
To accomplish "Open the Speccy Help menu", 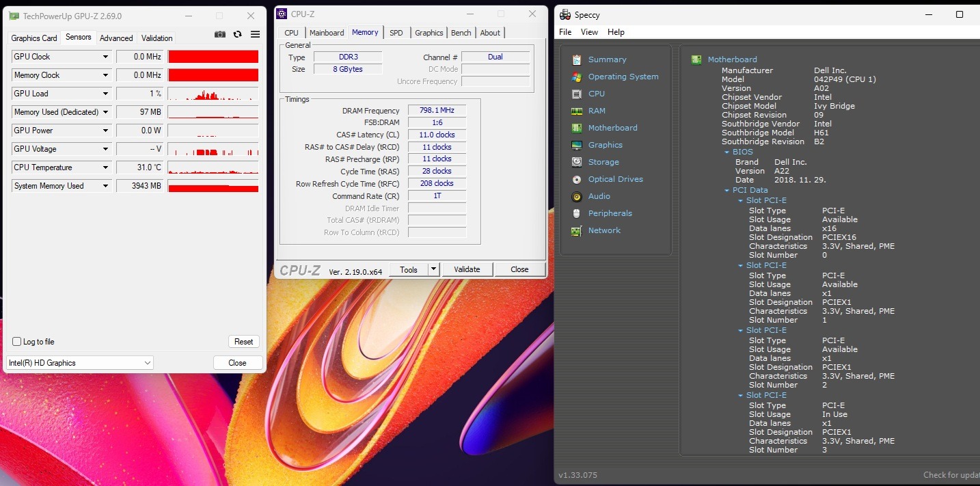I will tap(616, 32).
